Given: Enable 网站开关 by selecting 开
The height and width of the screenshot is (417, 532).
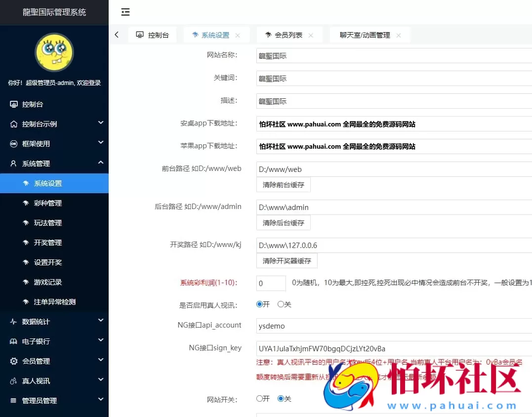Looking at the screenshot, I should 260,399.
